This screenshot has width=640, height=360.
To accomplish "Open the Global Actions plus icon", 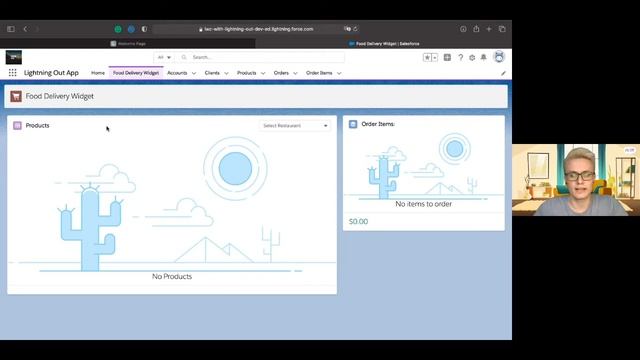I will [447, 58].
